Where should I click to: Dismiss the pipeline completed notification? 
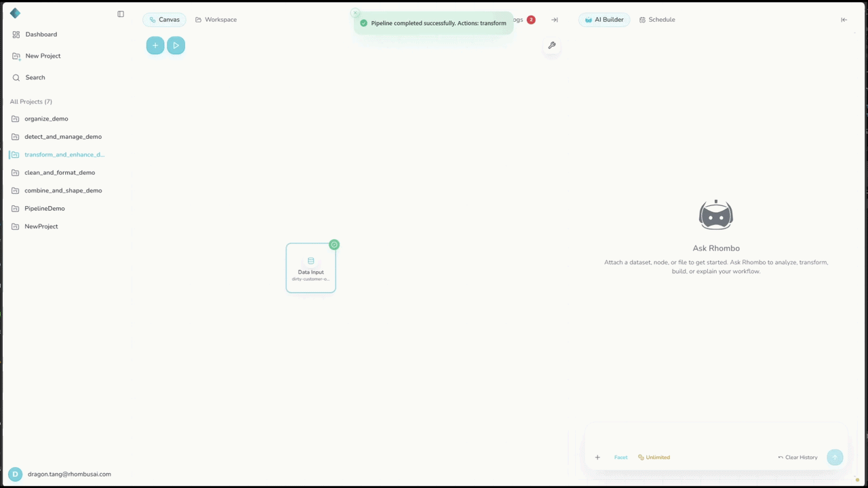[x=355, y=13]
